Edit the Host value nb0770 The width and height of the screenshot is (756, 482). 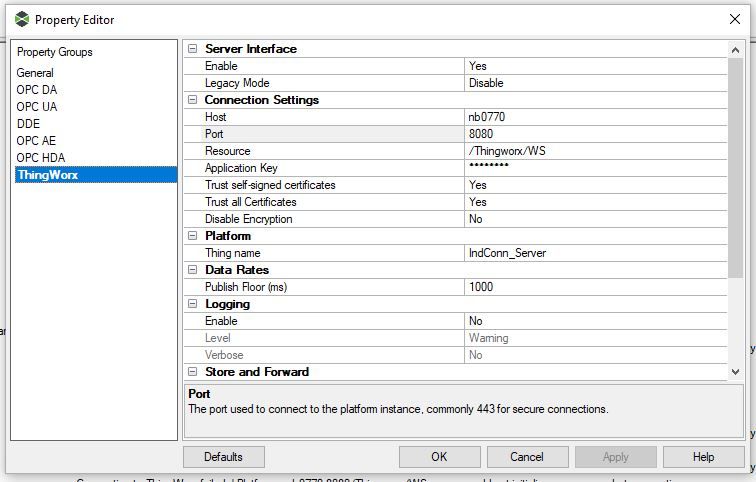tap(595, 117)
